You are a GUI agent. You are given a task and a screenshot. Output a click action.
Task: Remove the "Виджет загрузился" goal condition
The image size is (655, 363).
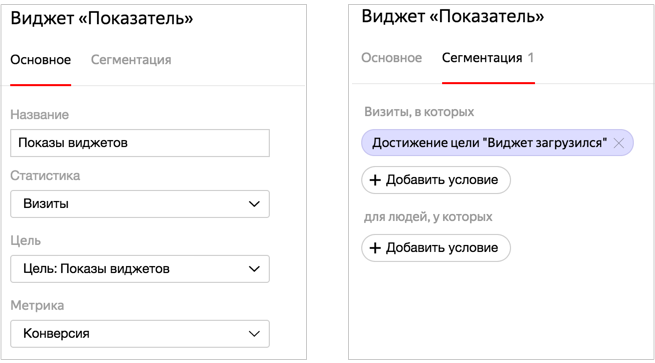point(619,143)
